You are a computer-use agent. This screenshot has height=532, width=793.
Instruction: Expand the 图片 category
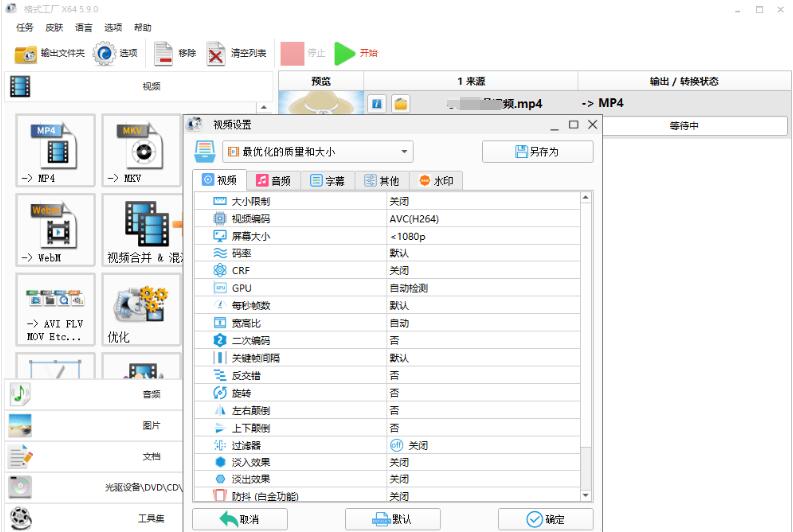click(95, 425)
